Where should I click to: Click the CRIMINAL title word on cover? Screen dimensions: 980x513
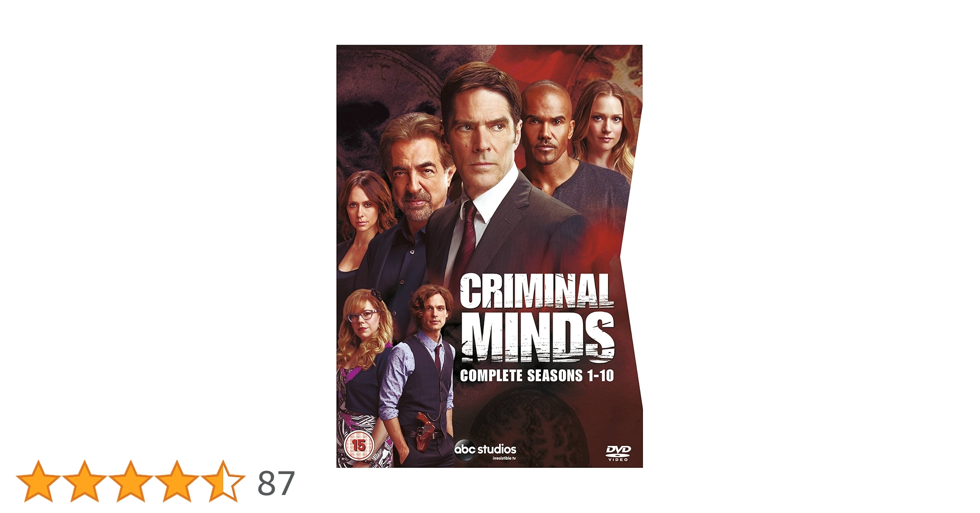(x=536, y=291)
